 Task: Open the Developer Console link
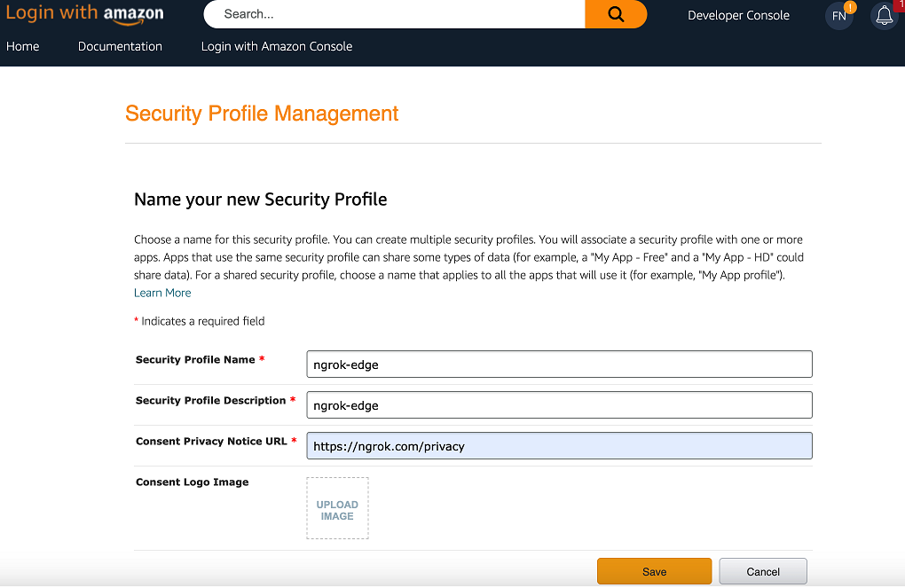pyautogui.click(x=738, y=16)
